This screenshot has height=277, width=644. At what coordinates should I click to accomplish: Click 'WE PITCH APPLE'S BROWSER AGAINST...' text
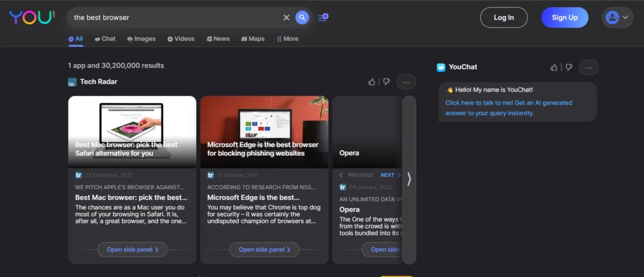coord(130,187)
